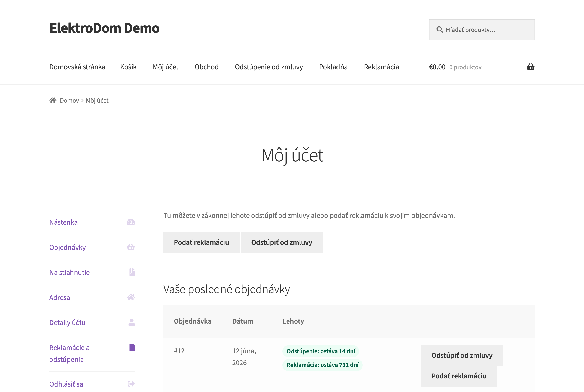Open Reklamácia in the top navigation
This screenshot has width=584, height=392.
(381, 67)
